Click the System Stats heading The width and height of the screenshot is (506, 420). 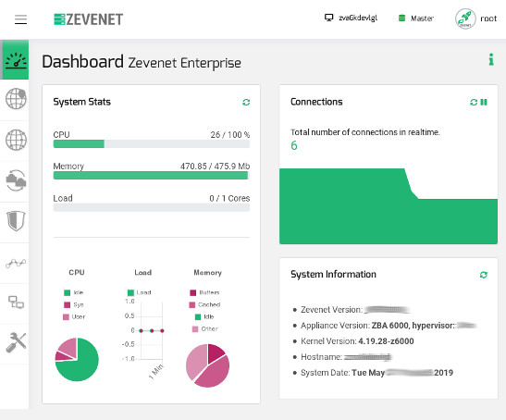click(82, 102)
